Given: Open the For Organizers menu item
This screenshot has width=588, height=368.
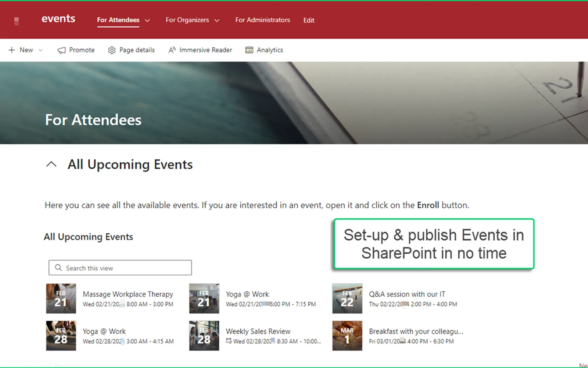Looking at the screenshot, I should click(x=187, y=20).
